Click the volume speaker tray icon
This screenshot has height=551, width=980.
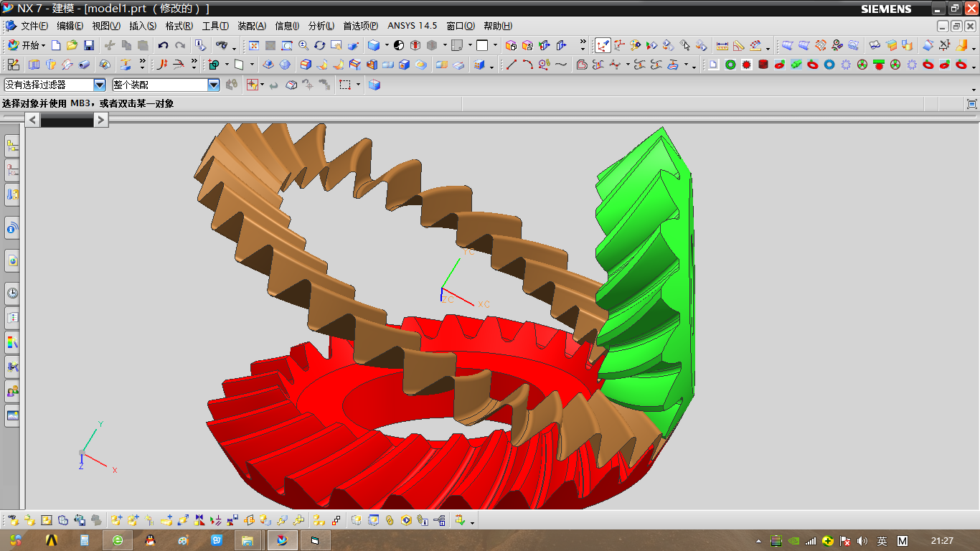(862, 541)
